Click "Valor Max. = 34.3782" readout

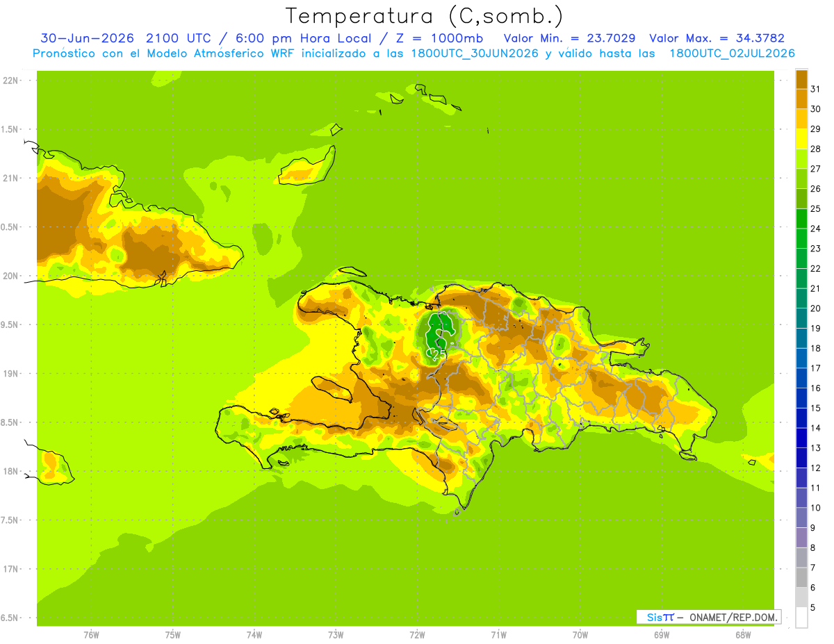[717, 38]
